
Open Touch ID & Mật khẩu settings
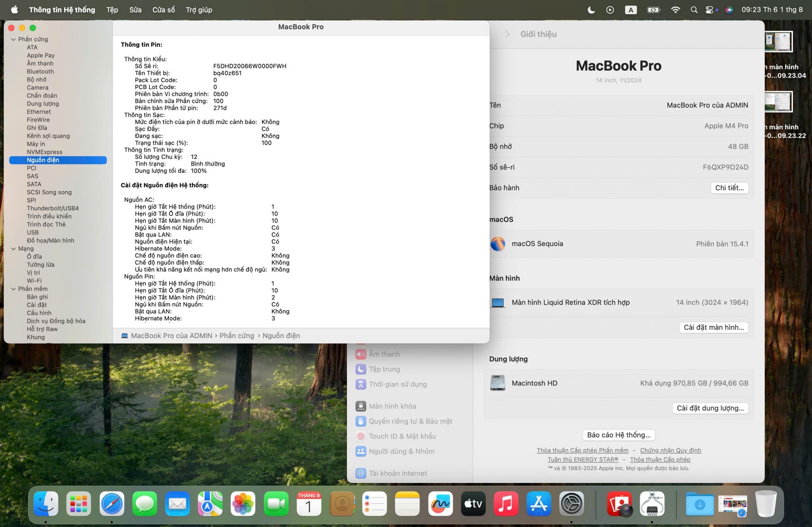pos(396,436)
